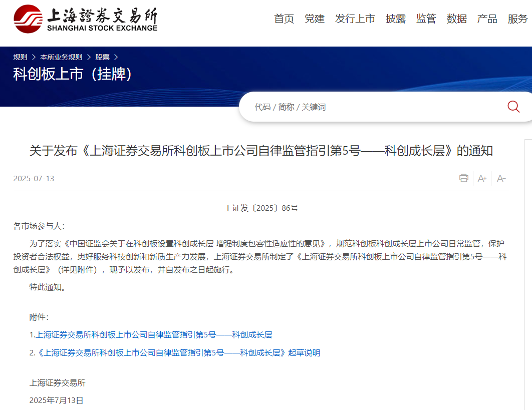This screenshot has width=532, height=410.
Task: Open the 首页 menu item
Action: [284, 19]
